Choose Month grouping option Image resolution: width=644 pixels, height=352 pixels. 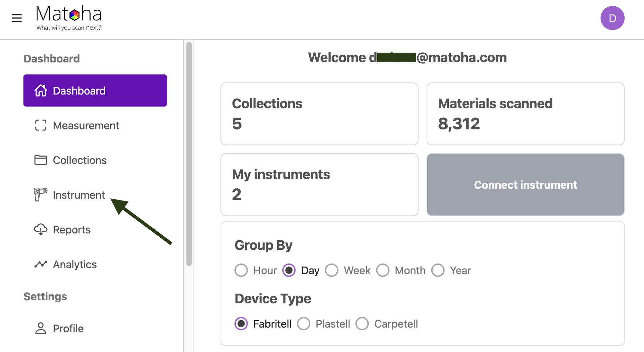383,270
